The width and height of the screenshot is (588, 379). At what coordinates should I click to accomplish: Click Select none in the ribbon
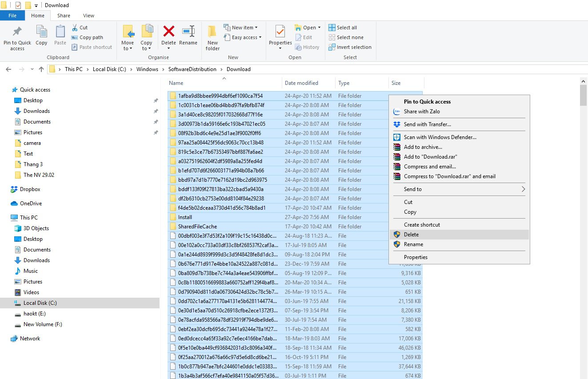[x=346, y=37]
